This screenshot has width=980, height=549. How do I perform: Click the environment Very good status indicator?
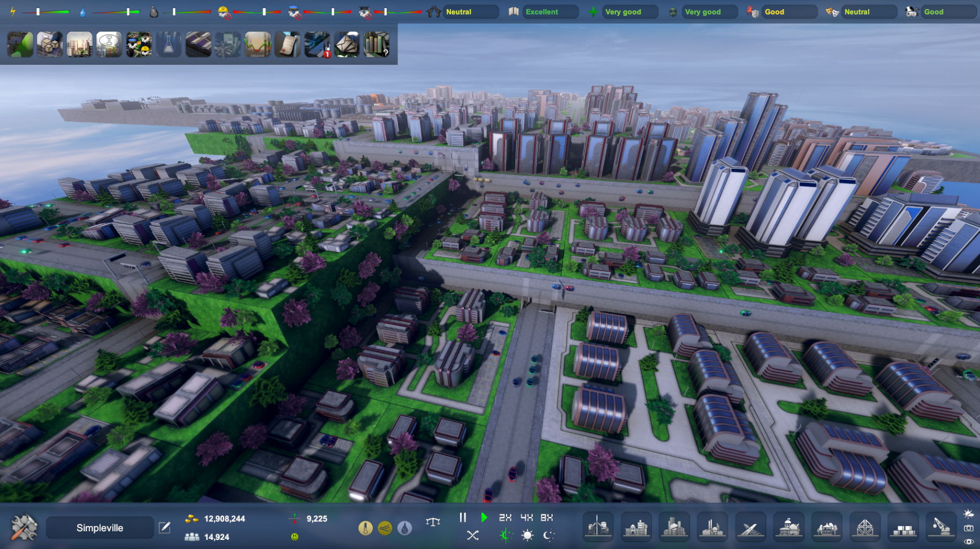(x=710, y=12)
